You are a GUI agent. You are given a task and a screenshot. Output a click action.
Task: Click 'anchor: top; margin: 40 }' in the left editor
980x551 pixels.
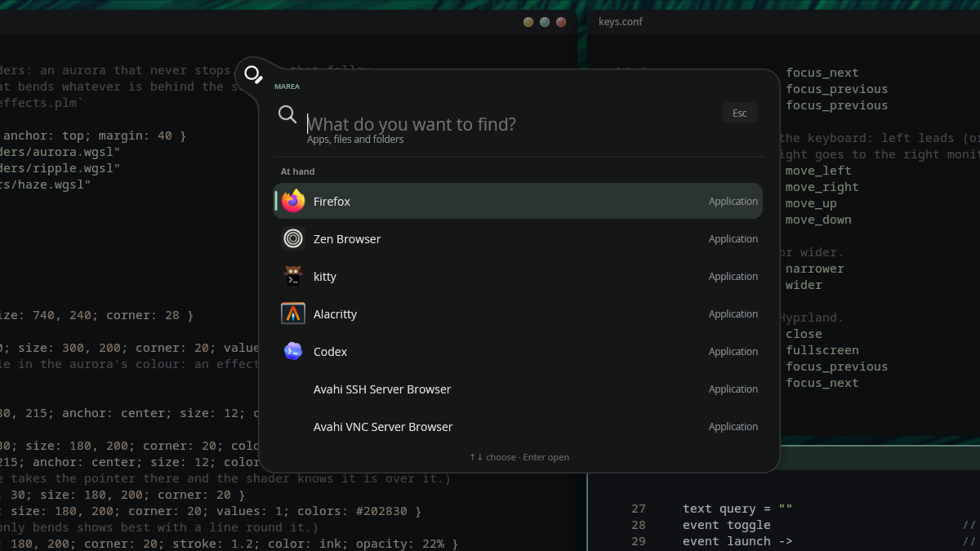point(95,136)
